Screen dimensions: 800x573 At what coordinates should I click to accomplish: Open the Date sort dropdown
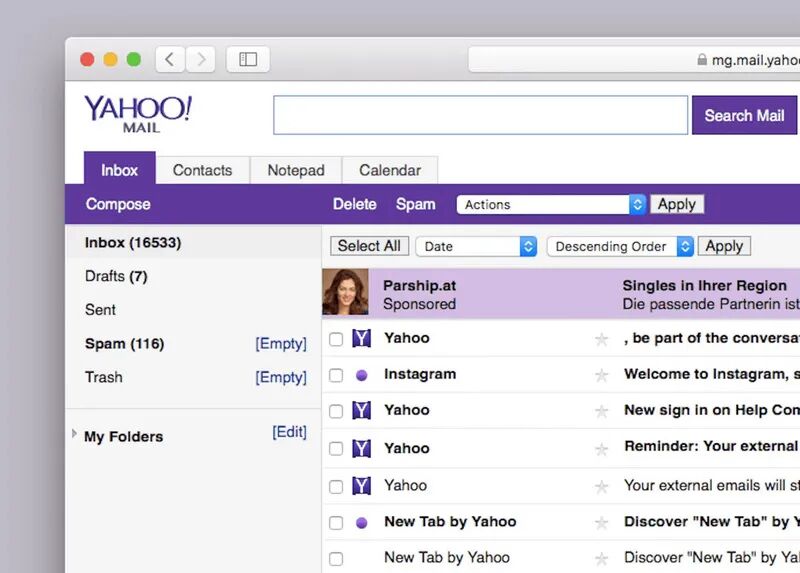[477, 246]
